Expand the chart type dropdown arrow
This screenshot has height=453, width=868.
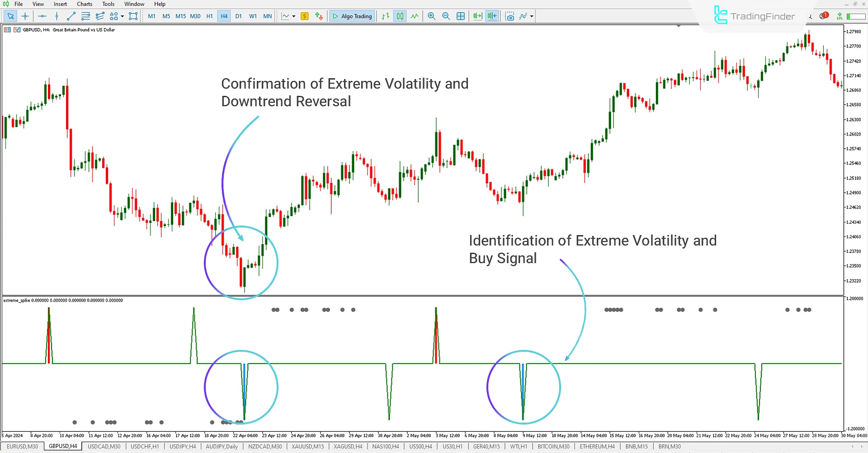294,16
